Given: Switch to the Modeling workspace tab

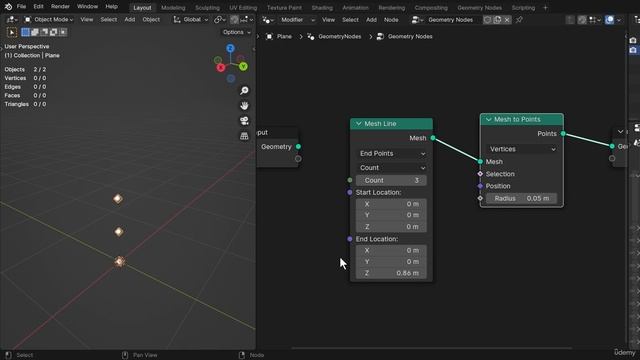Looking at the screenshot, I should [173, 7].
